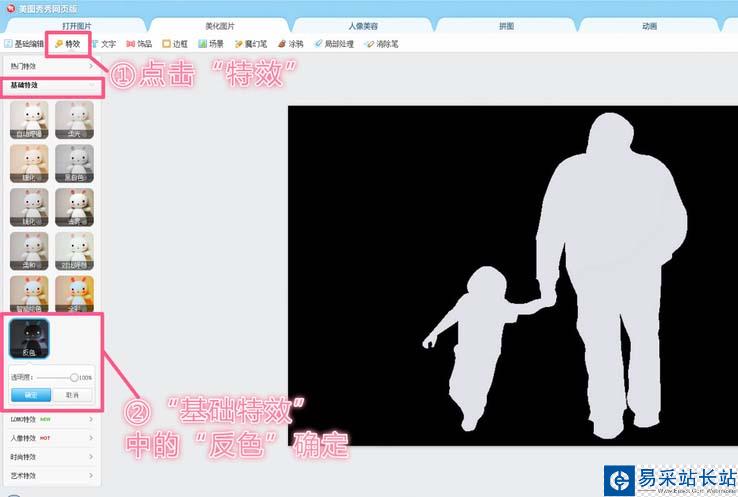
Task: Apply the right effect thumbnail in third row
Action: tap(74, 208)
